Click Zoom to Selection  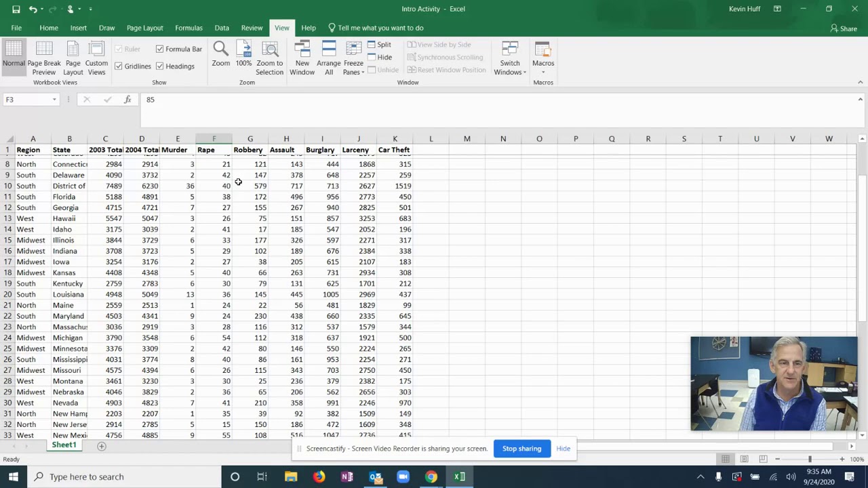269,58
